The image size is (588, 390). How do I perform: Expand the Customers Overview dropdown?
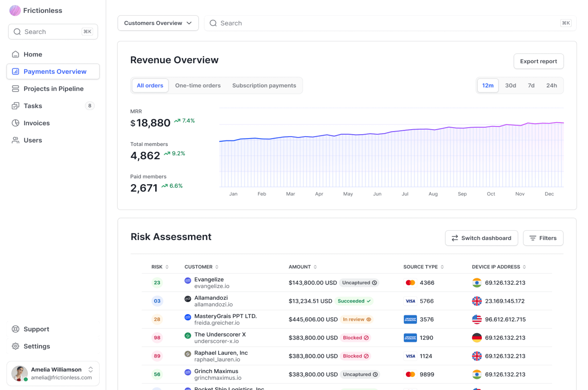pyautogui.click(x=158, y=23)
